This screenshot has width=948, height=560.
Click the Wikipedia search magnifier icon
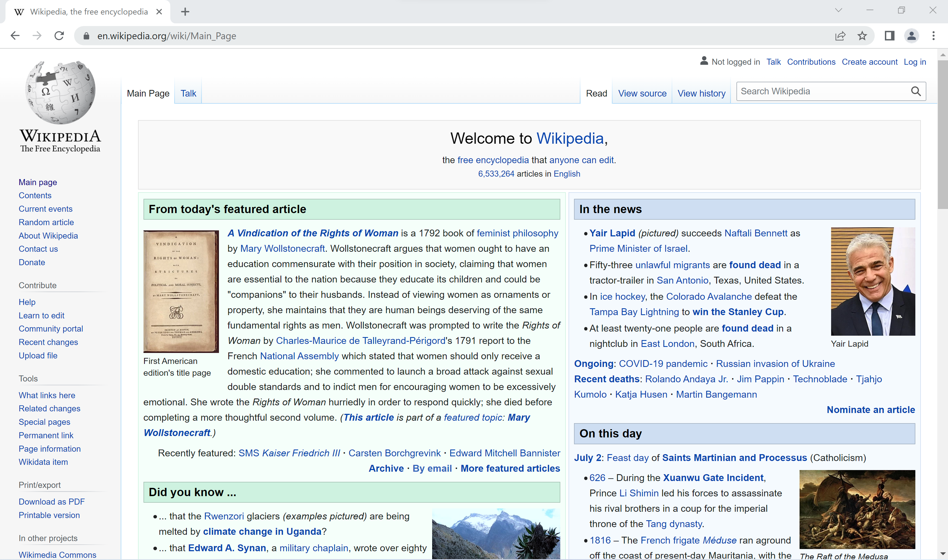[x=916, y=91]
